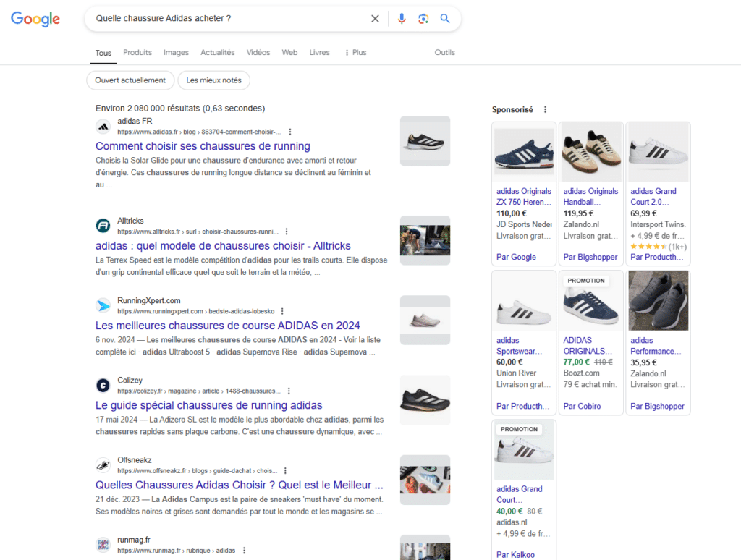This screenshot has height=560, width=741.
Task: Switch to the Web tab
Action: pos(289,53)
